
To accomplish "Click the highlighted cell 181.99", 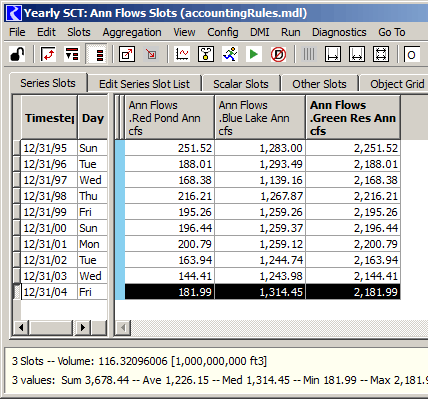I will tap(170, 292).
